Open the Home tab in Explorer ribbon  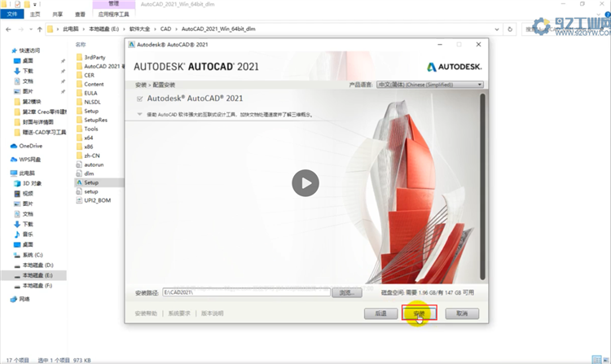point(35,14)
